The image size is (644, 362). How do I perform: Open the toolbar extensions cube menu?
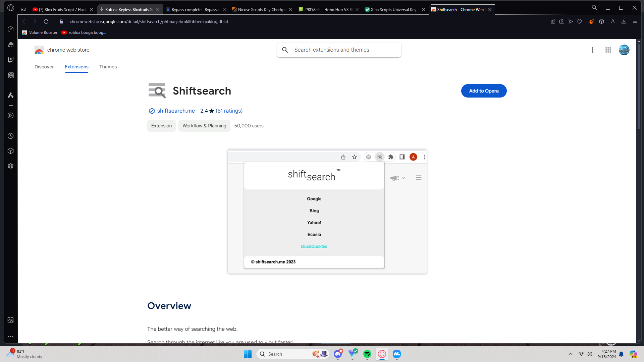tap(602, 21)
